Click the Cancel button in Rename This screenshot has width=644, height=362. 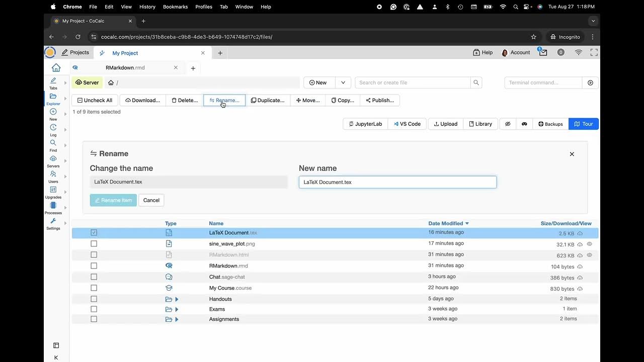point(151,200)
